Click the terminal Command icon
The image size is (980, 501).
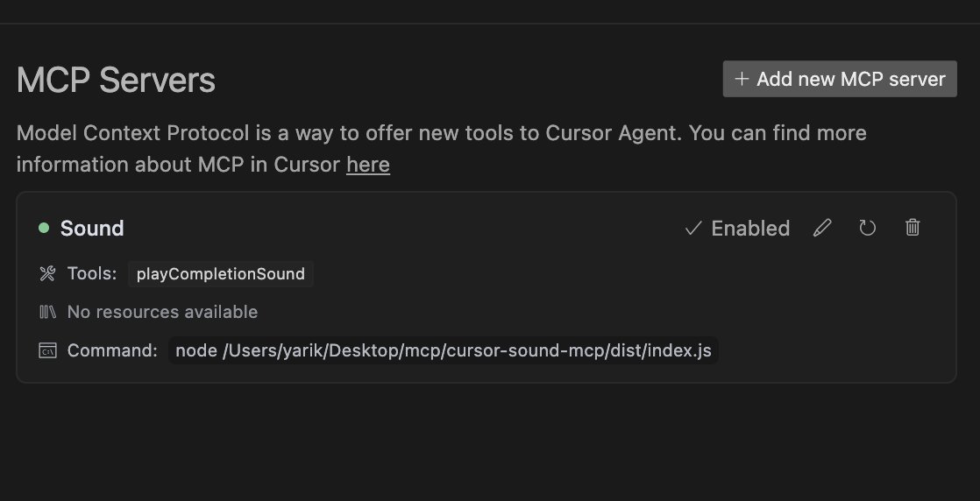click(47, 350)
